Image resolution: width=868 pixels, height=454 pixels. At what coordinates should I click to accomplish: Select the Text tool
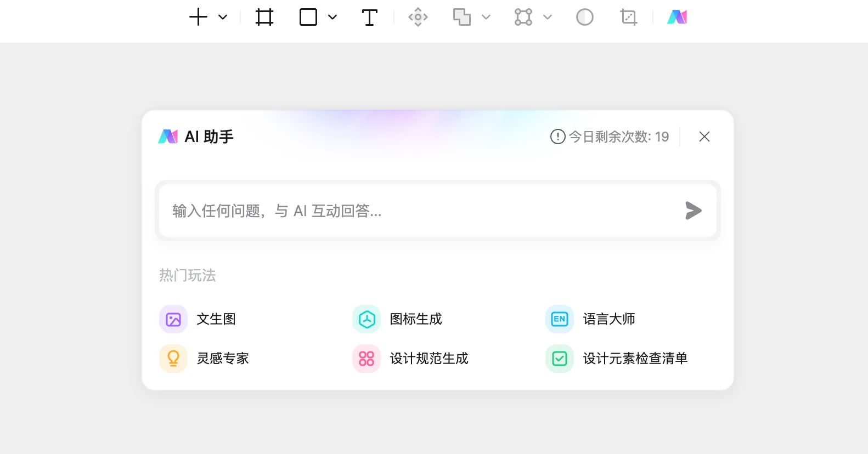tap(370, 17)
